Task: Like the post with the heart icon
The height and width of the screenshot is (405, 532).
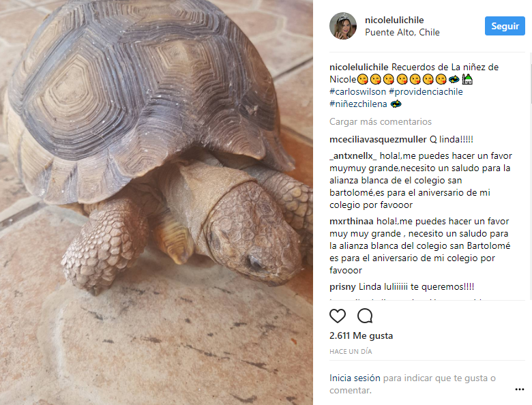Action: tap(338, 316)
